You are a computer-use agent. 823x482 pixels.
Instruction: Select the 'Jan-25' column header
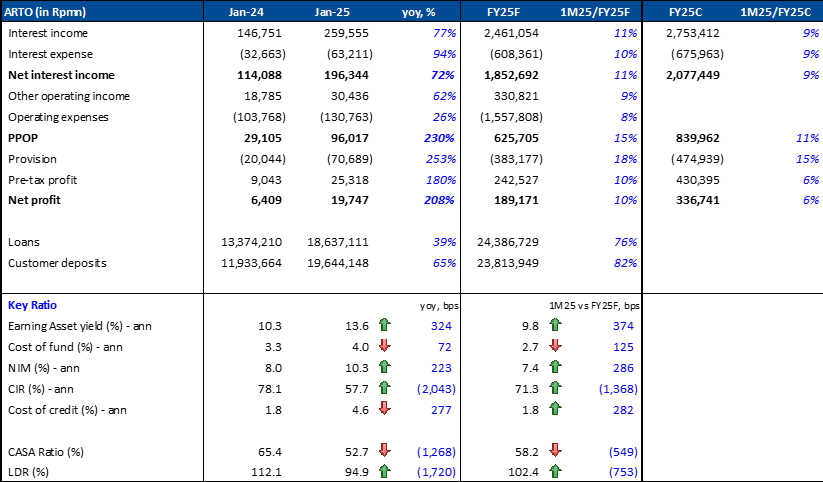332,12
